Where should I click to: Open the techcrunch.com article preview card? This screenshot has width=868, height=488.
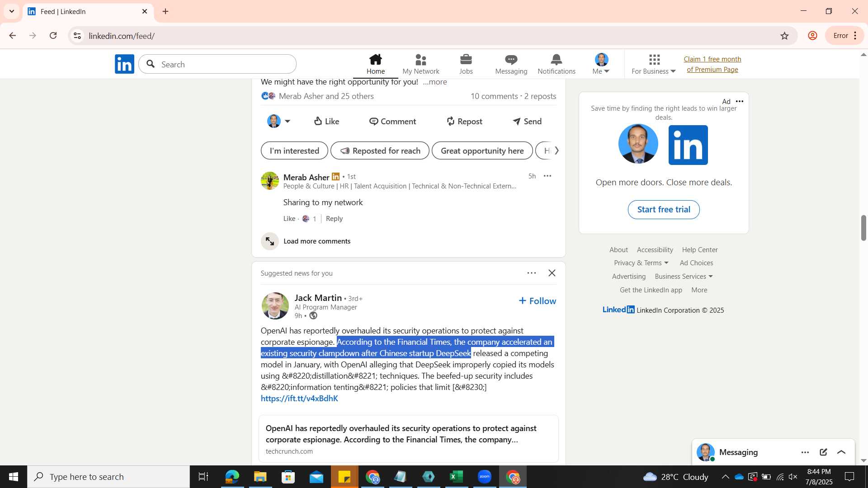click(x=409, y=439)
